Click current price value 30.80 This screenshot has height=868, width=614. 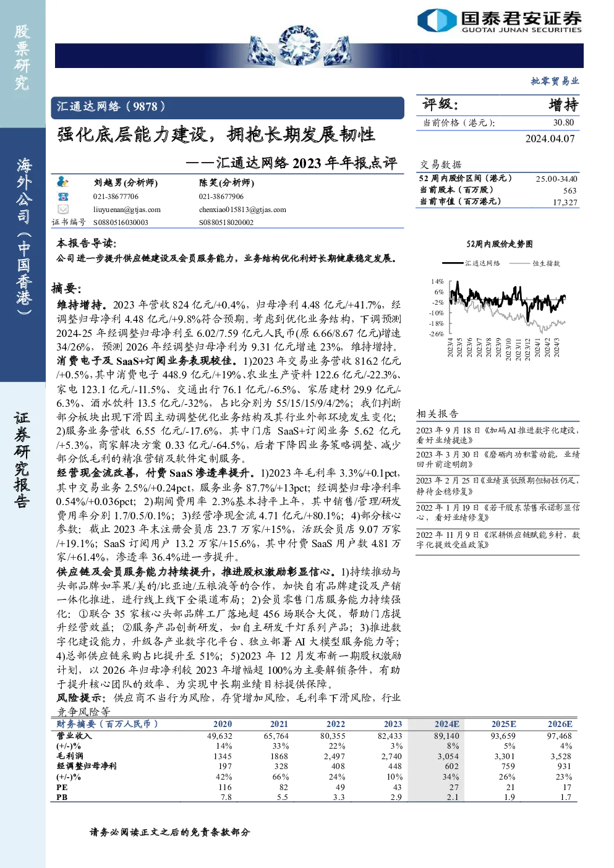pos(563,122)
